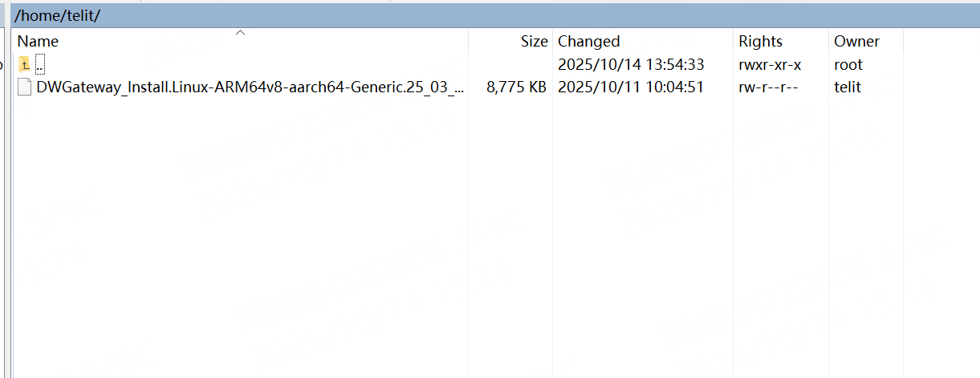Select the DWGateway_Install.Linux-ARM64v8 file name
Image resolution: width=980 pixels, height=378 pixels.
[x=250, y=87]
